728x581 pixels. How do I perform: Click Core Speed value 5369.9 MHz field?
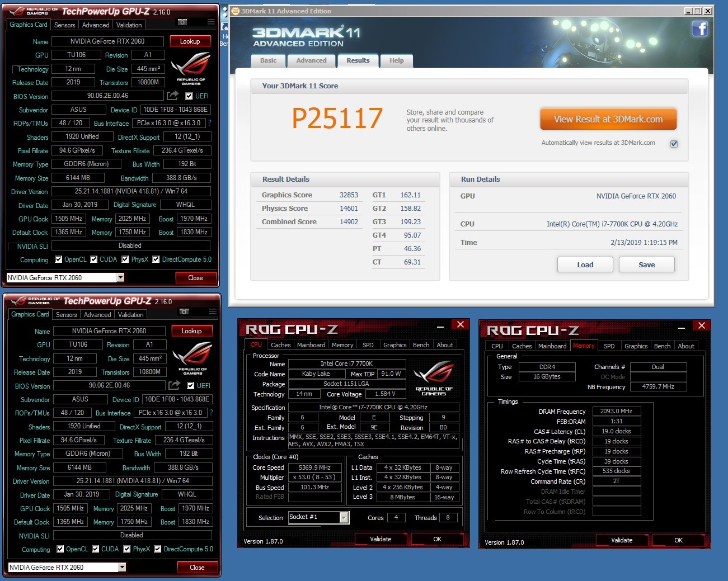[x=314, y=467]
